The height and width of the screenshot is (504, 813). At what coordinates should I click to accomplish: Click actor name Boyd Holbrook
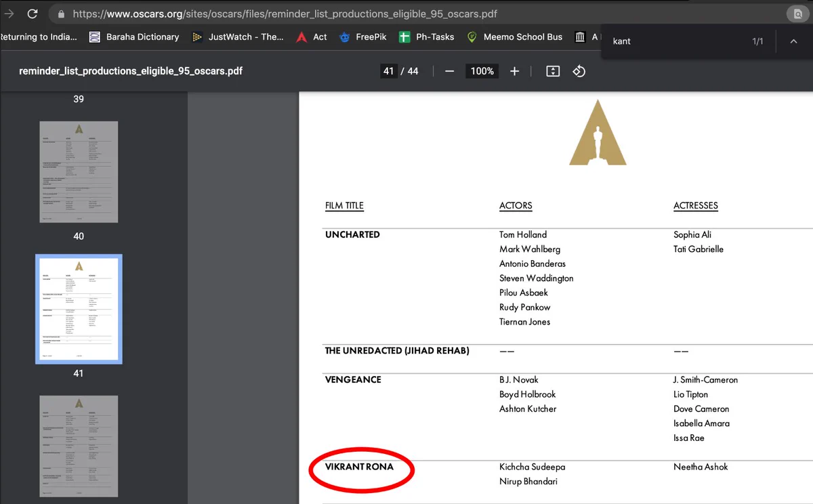tap(528, 394)
